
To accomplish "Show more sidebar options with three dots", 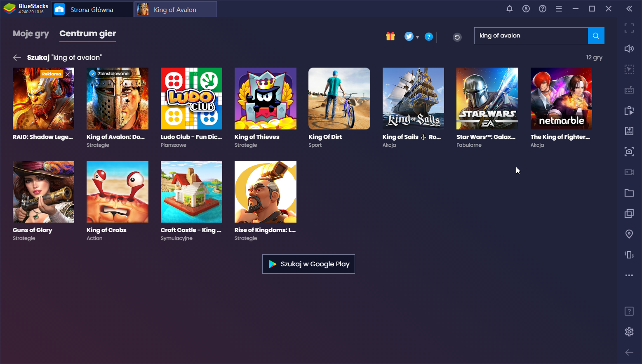I will pyautogui.click(x=629, y=275).
